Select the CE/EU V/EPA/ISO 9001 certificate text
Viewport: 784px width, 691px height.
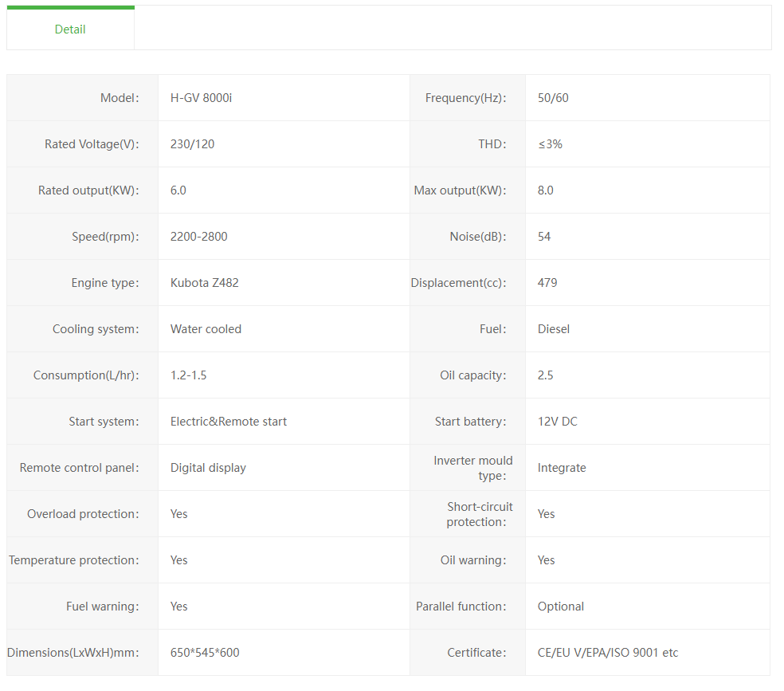pyautogui.click(x=608, y=653)
